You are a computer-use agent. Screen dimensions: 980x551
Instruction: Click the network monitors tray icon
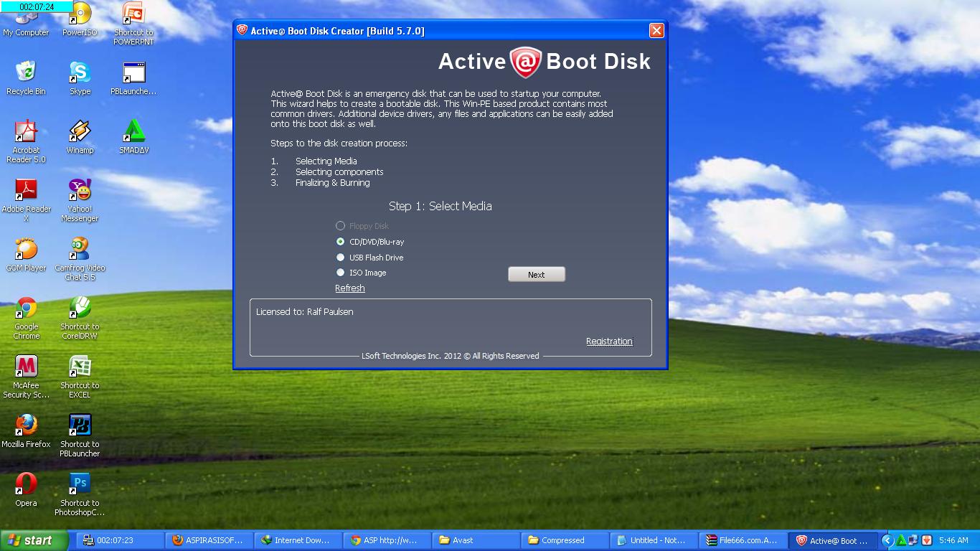914,540
